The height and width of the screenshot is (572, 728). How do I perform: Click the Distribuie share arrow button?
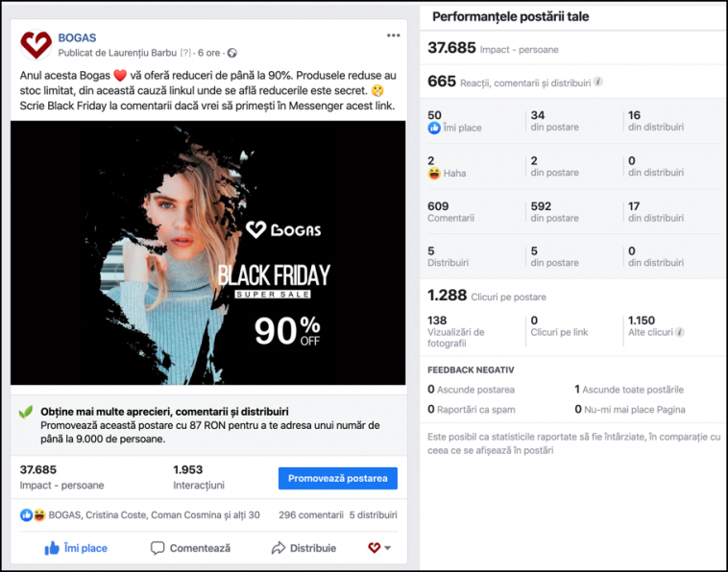click(x=304, y=548)
